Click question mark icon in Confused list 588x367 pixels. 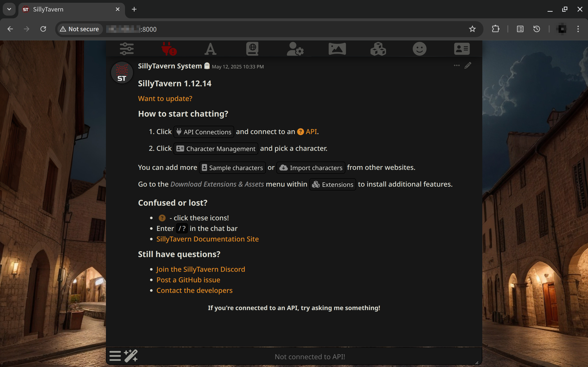[162, 218]
